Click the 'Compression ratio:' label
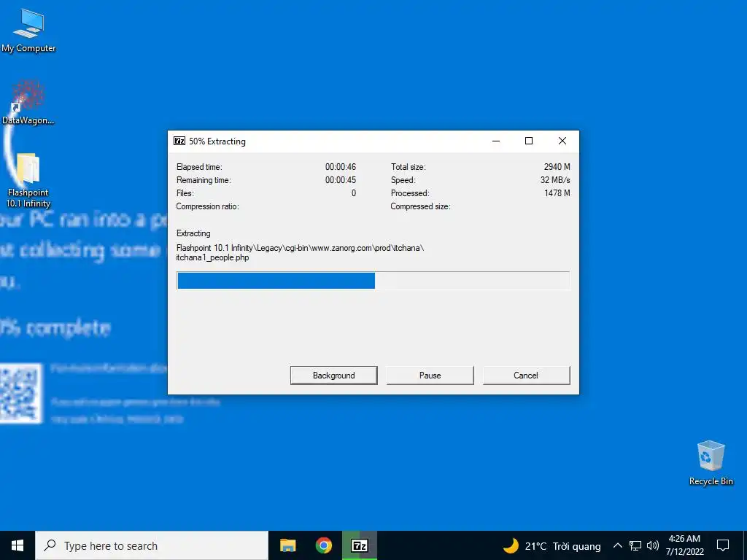 coord(207,206)
